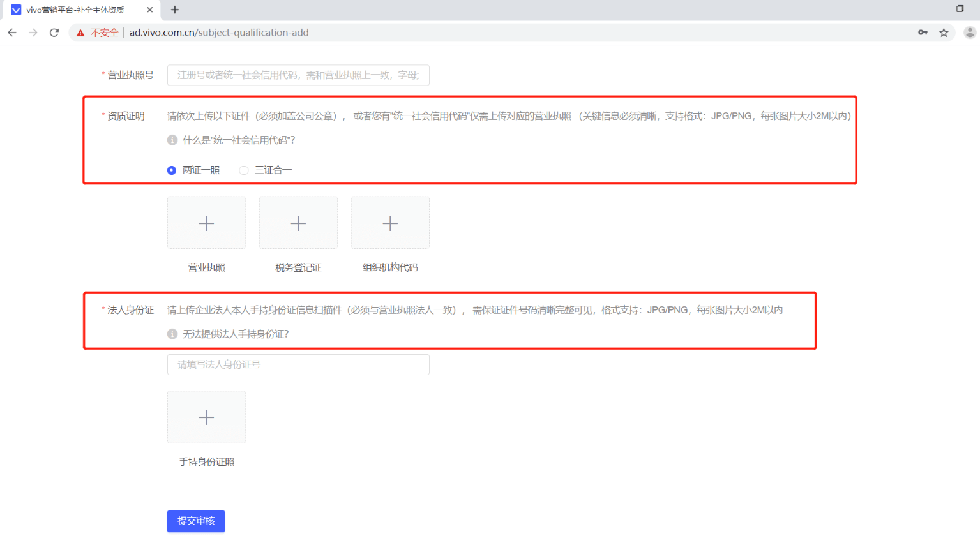
Task: Refresh the page
Action: [x=54, y=32]
